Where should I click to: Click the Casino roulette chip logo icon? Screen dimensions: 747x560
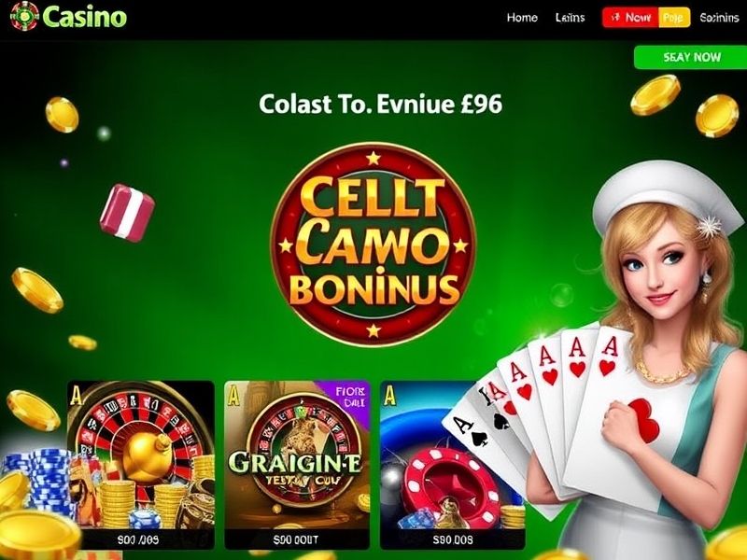pyautogui.click(x=24, y=16)
